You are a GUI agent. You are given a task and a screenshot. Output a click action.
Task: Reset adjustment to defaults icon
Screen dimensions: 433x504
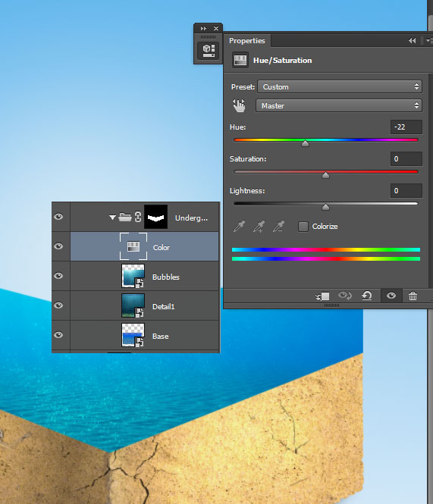click(x=367, y=296)
